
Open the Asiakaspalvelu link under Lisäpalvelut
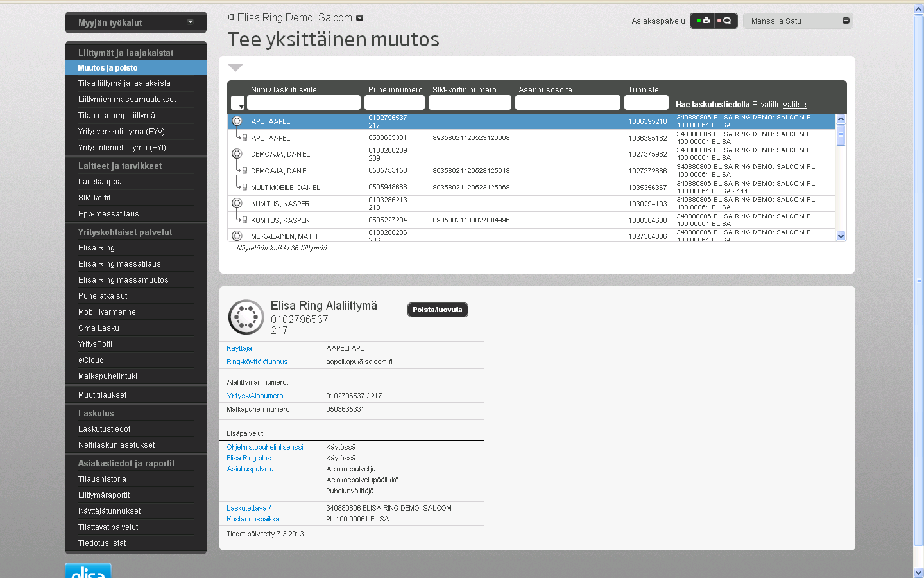tap(250, 469)
